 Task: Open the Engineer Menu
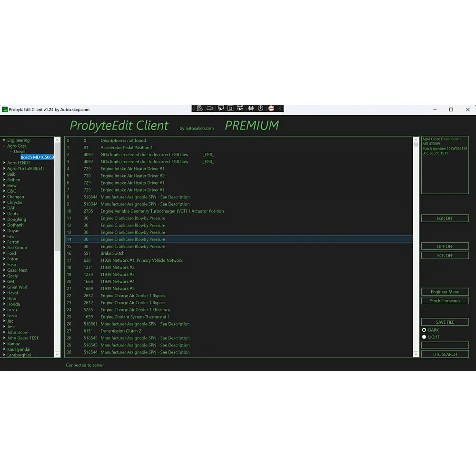[445, 292]
